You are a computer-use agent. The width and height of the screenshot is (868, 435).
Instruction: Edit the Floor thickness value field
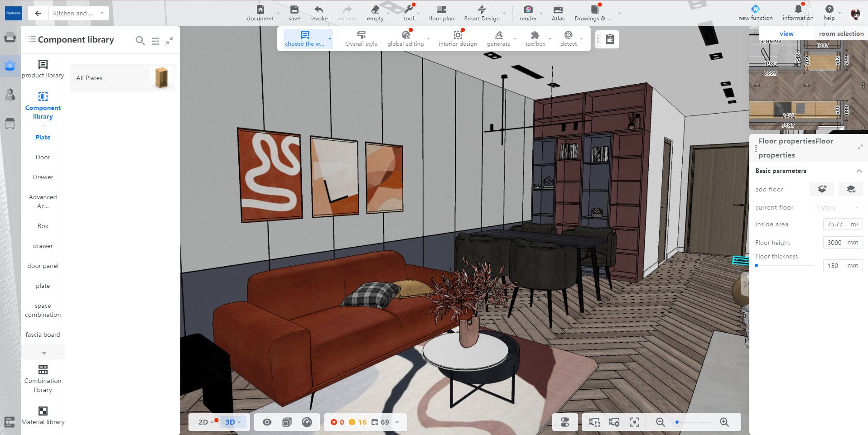(x=843, y=266)
